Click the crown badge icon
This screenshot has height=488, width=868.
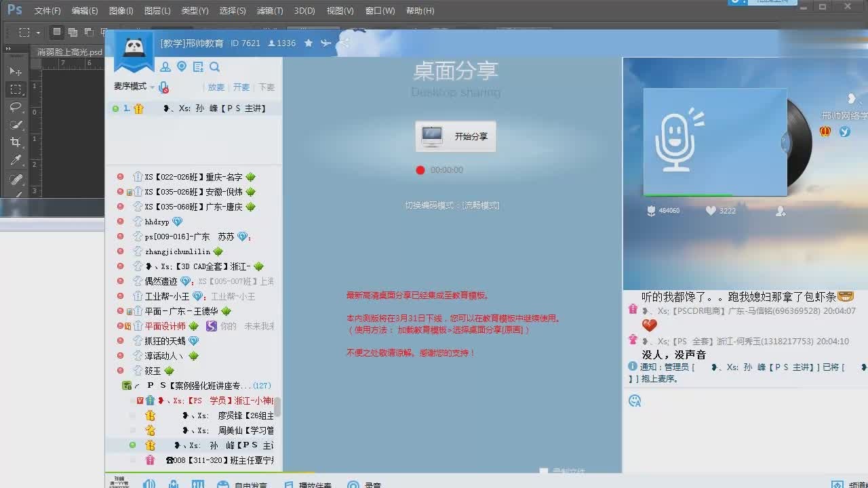tap(825, 131)
